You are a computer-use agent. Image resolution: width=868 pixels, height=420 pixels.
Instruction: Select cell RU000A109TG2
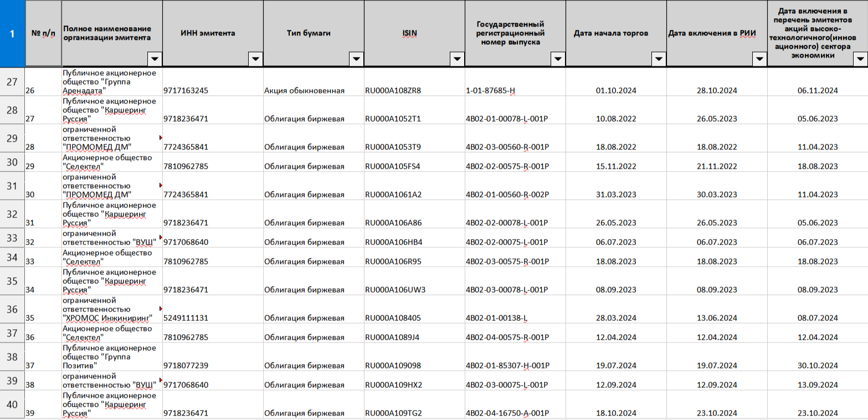[x=414, y=405]
